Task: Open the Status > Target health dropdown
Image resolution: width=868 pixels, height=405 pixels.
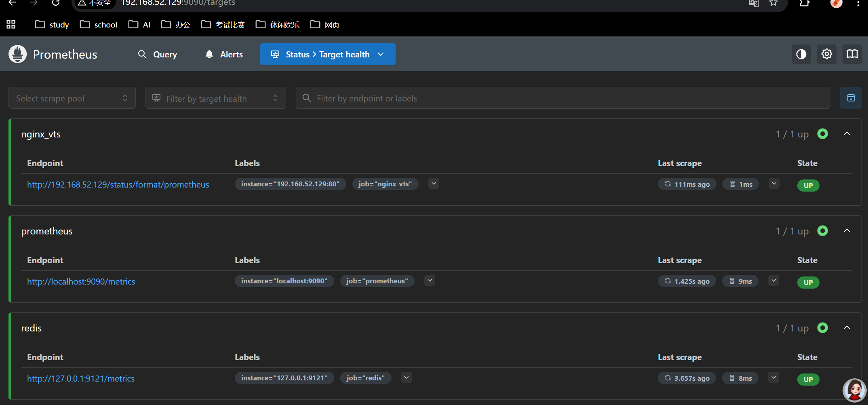Action: tap(328, 55)
